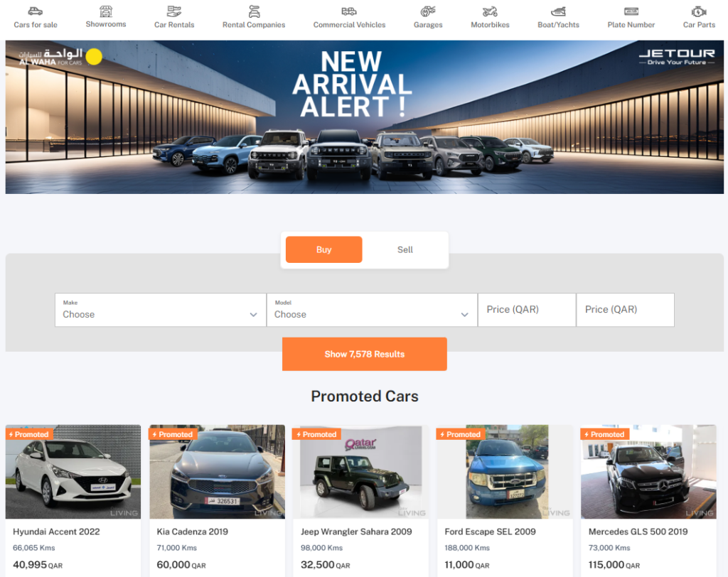The image size is (728, 577).
Task: Click the Promoted badge on Ford Escape
Action: click(461, 434)
